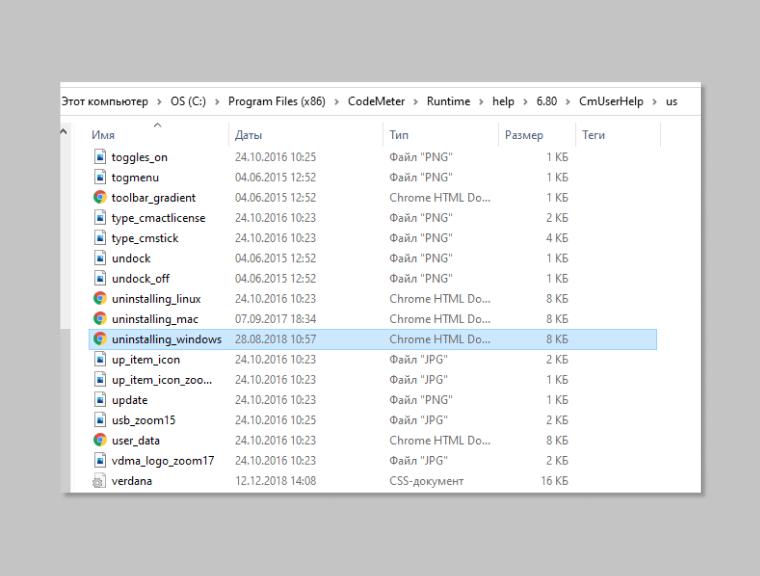Expand chevron after Program Files (x86)
The height and width of the screenshot is (576, 760).
point(336,102)
